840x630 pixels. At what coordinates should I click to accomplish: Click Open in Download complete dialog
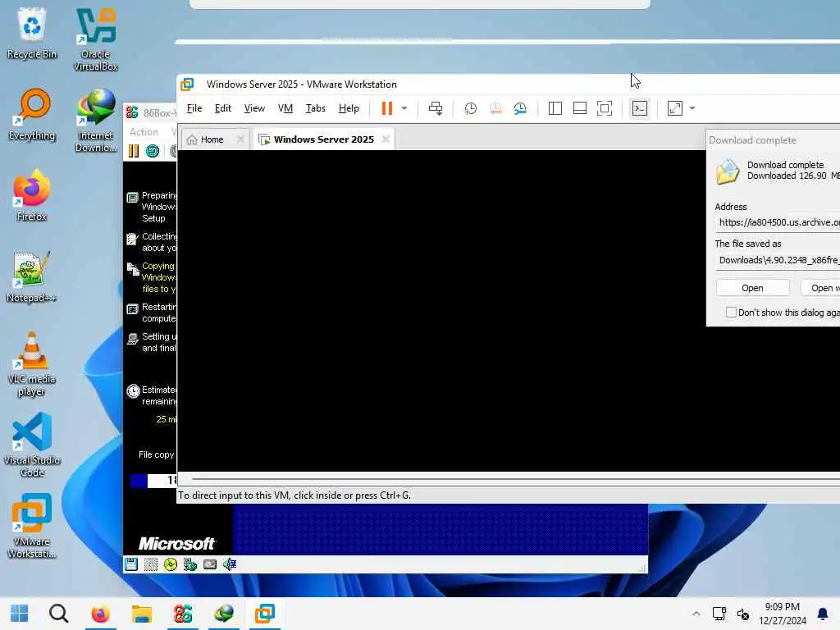[752, 288]
